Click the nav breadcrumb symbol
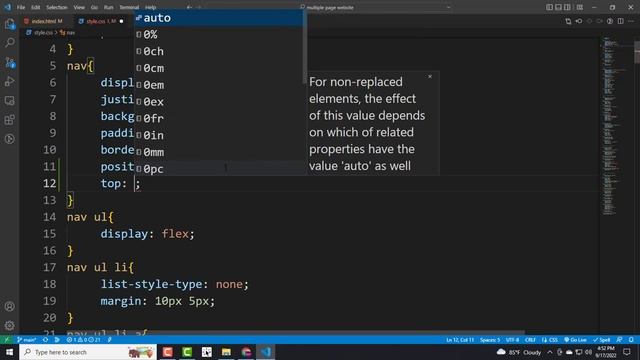640x360 pixels. [70, 32]
